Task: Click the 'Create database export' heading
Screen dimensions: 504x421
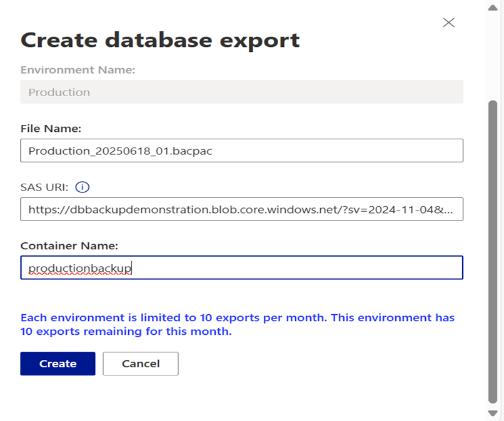Action: click(x=160, y=41)
